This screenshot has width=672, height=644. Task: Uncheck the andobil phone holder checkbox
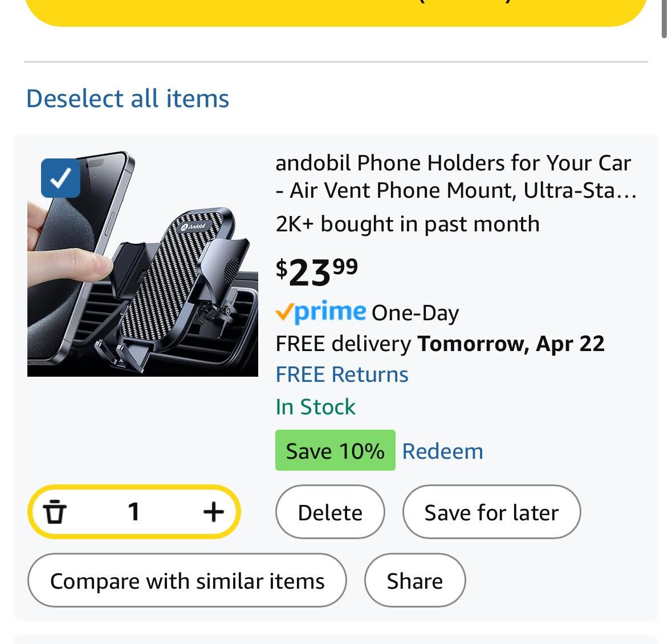click(60, 178)
